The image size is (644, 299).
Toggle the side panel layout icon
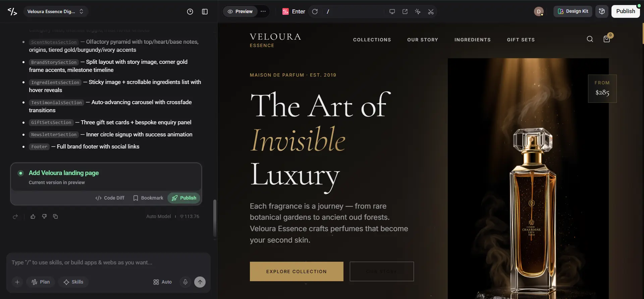tap(205, 11)
